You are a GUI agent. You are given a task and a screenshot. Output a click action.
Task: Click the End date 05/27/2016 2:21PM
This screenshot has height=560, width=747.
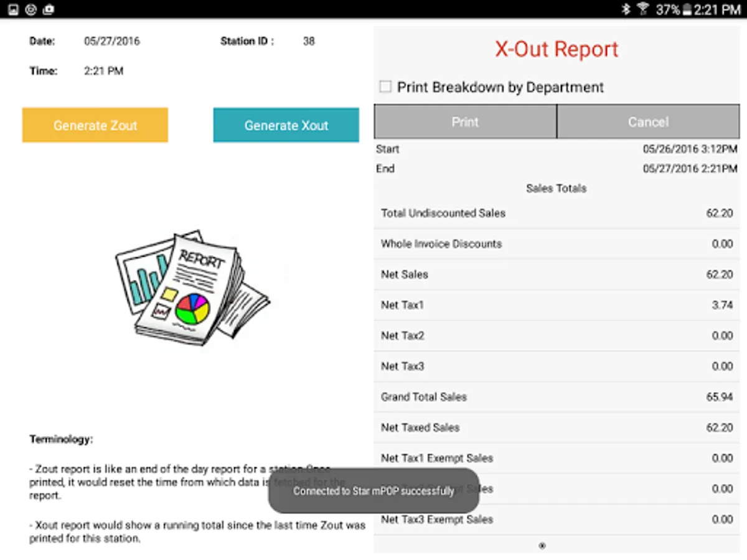tap(690, 169)
